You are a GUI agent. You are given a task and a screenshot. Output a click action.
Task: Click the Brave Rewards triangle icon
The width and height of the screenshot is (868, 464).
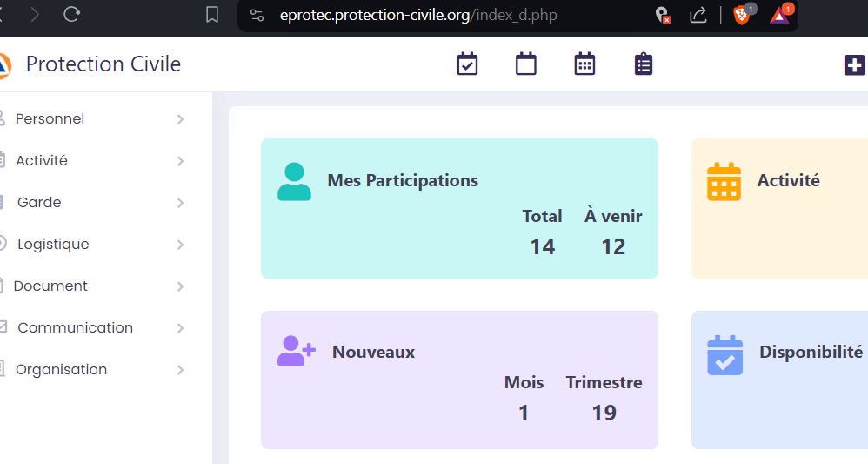[779, 15]
